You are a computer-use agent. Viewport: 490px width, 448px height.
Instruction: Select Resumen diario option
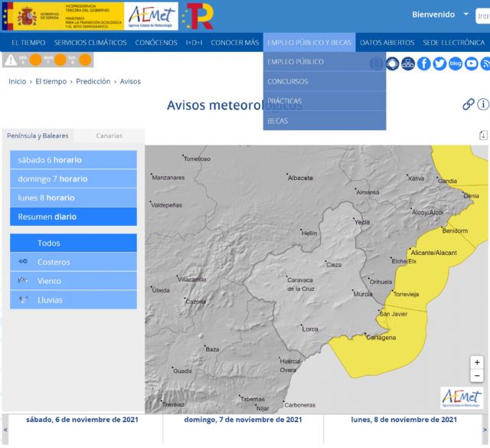click(73, 217)
